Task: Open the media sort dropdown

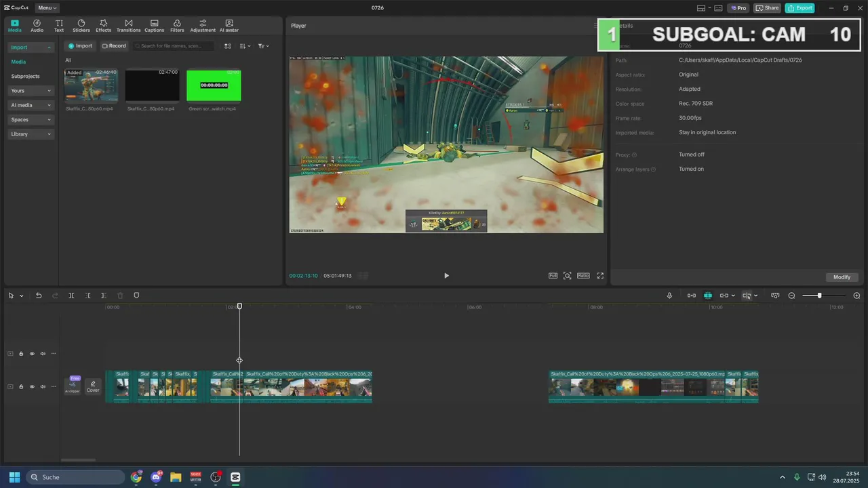Action: pos(245,46)
